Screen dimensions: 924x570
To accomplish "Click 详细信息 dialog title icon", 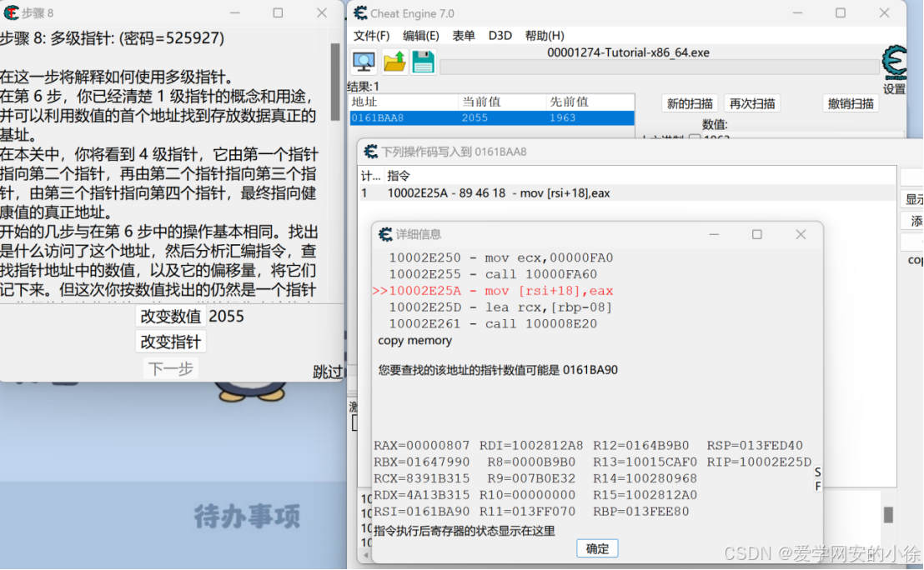I will tap(385, 234).
